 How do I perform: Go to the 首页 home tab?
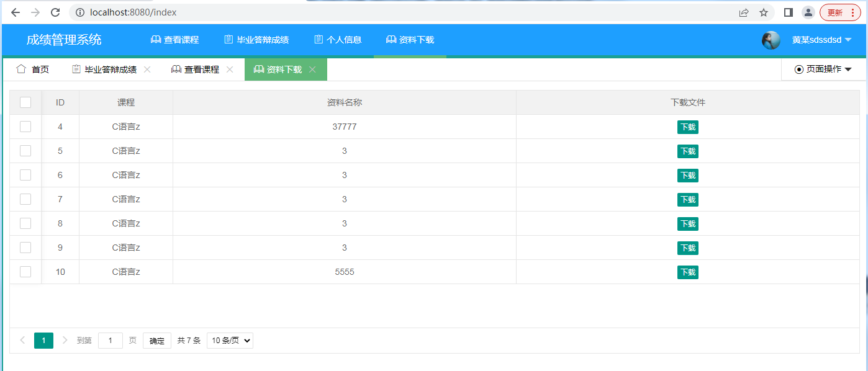click(33, 69)
